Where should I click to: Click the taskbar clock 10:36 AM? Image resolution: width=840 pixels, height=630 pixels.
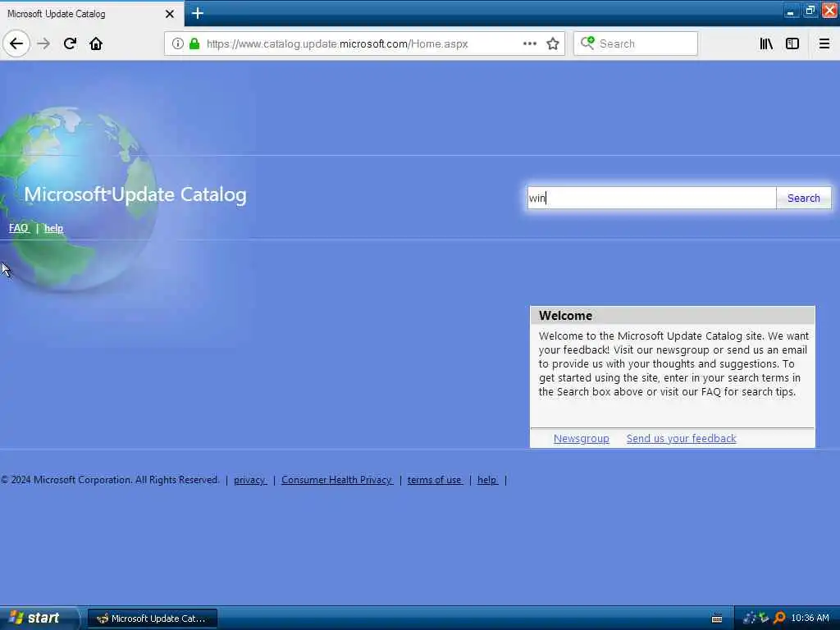(x=810, y=618)
